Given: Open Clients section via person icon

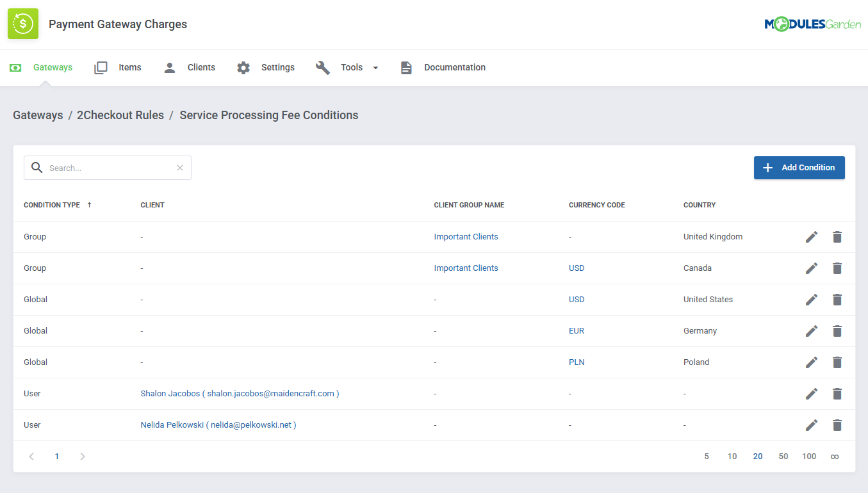Looking at the screenshot, I should 168,67.
